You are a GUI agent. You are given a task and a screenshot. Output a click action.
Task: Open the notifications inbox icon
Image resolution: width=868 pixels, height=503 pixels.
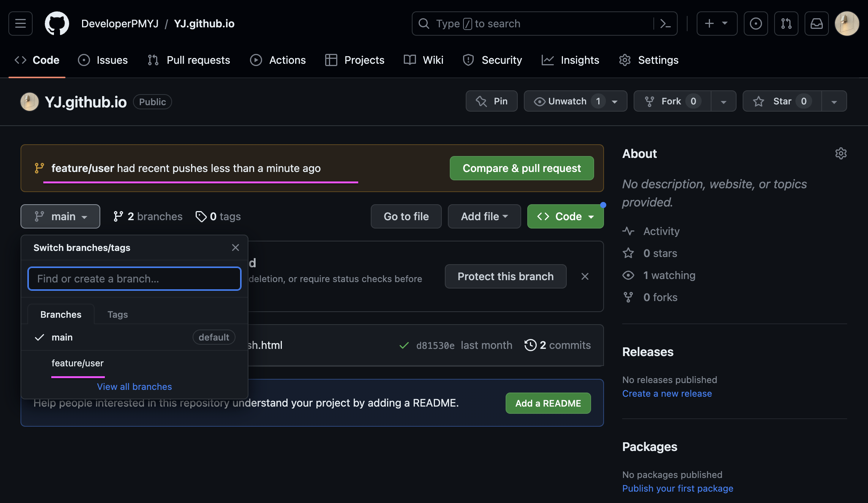click(816, 24)
